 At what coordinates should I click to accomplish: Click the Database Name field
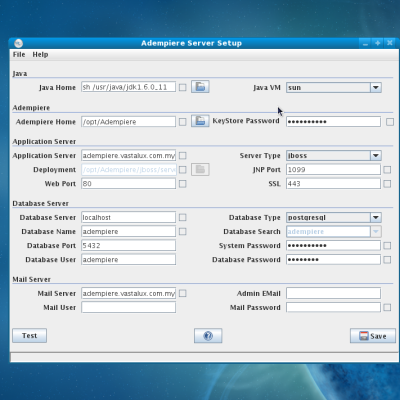129,231
